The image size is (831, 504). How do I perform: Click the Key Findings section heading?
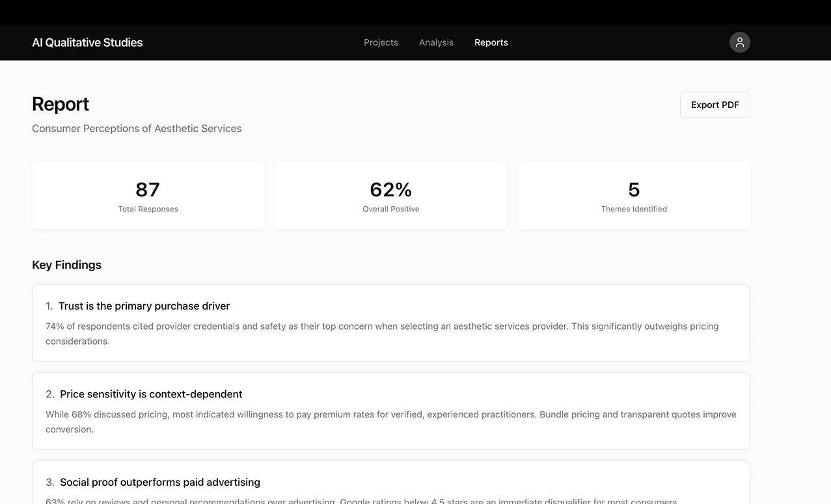(x=67, y=265)
